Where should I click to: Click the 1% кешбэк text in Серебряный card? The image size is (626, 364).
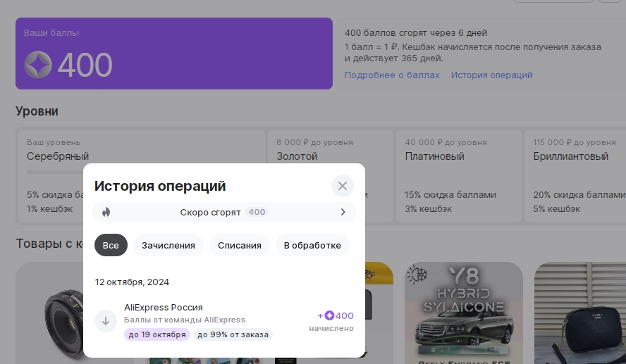point(50,209)
